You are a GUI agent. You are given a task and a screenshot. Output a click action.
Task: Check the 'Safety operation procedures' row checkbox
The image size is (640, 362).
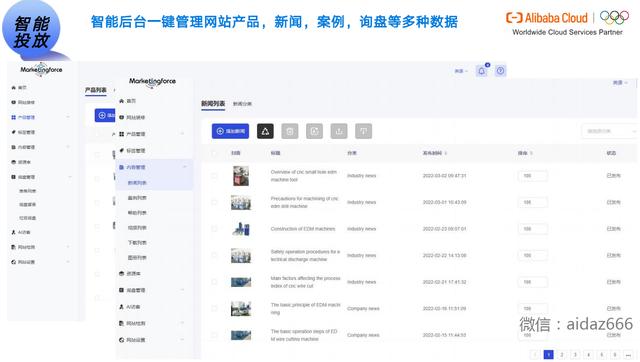click(214, 255)
